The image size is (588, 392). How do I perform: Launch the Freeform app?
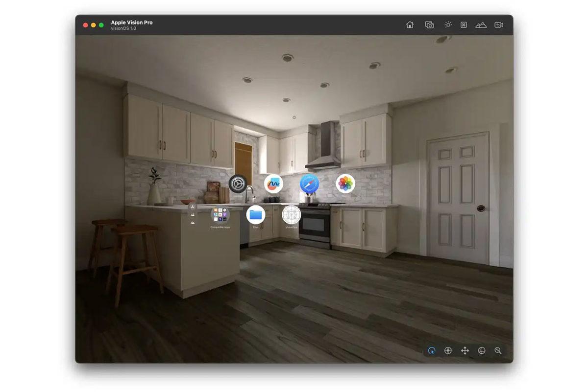click(x=273, y=184)
